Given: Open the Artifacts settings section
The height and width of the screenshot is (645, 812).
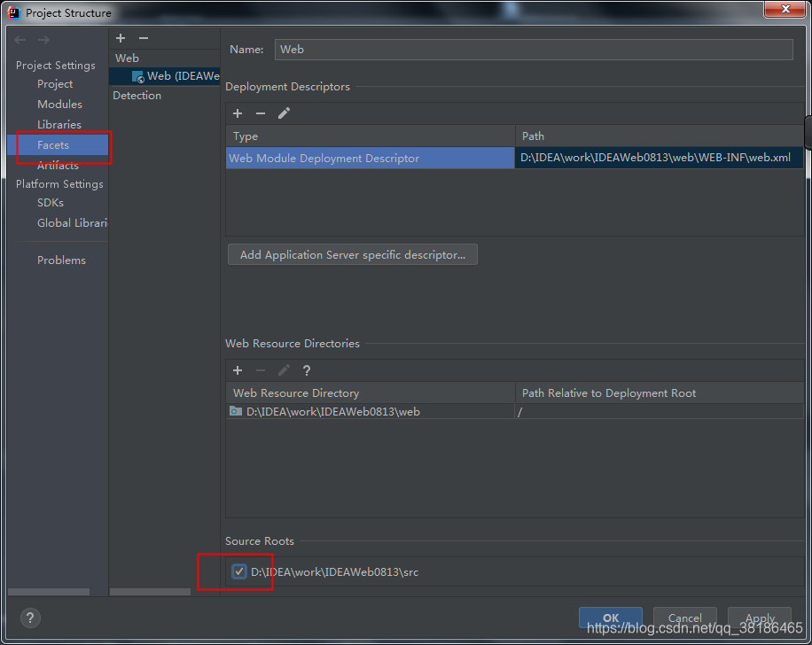Looking at the screenshot, I should tap(58, 166).
